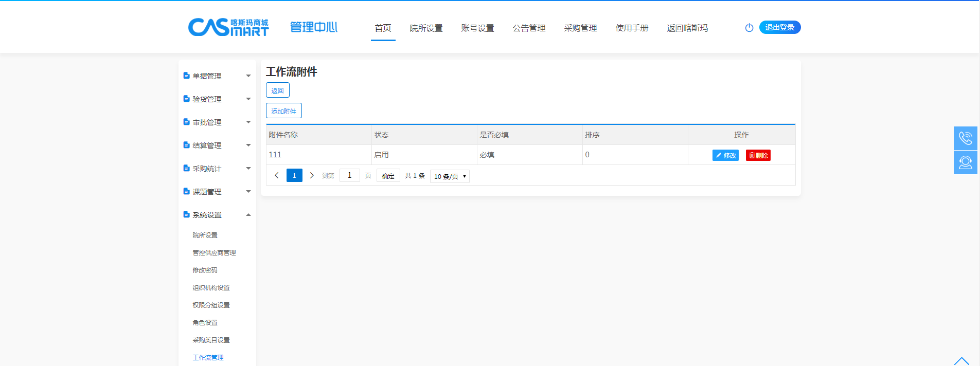
Task: Click the phone contact icon on right edge
Action: pyautogui.click(x=965, y=138)
